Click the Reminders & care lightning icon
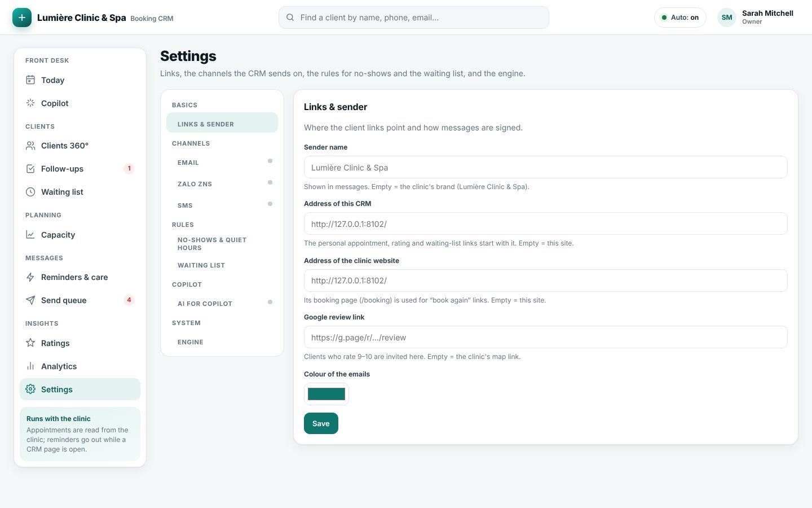 pos(30,277)
